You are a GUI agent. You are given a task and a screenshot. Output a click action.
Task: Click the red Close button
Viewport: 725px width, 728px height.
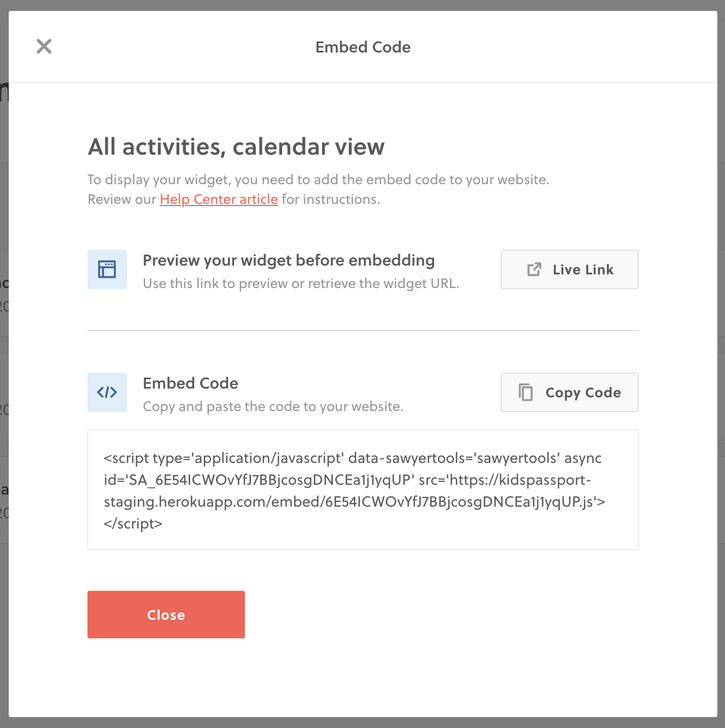click(166, 614)
